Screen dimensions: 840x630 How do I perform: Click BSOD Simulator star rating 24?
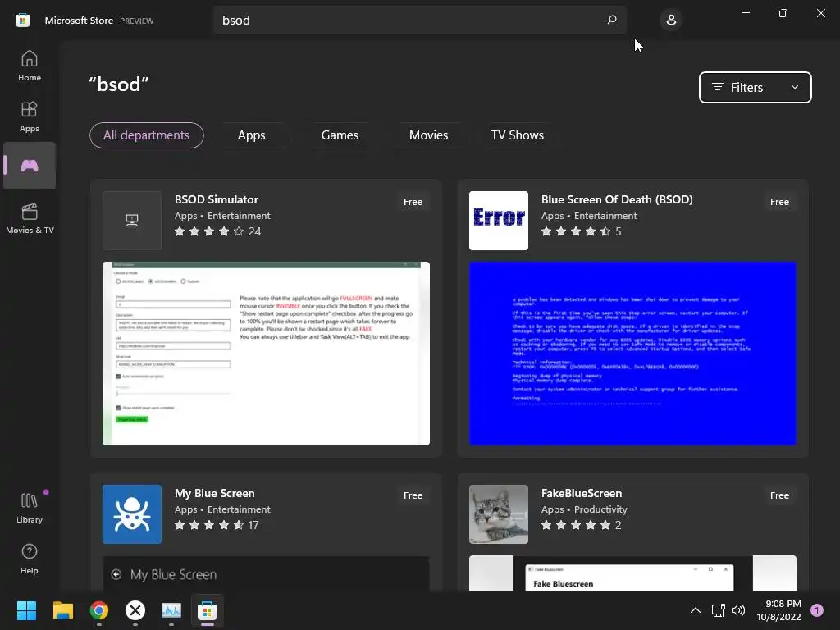[x=217, y=231]
